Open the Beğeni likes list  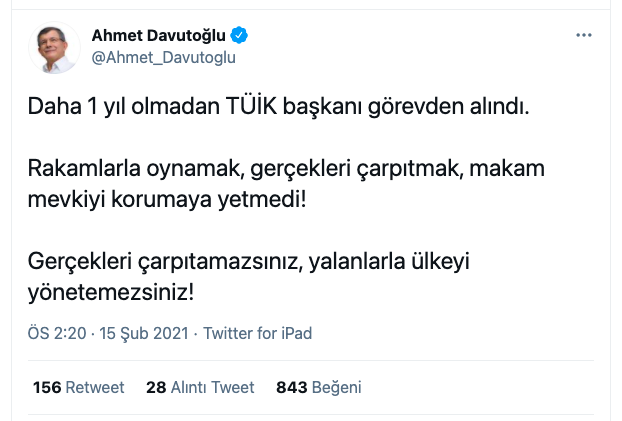337,387
